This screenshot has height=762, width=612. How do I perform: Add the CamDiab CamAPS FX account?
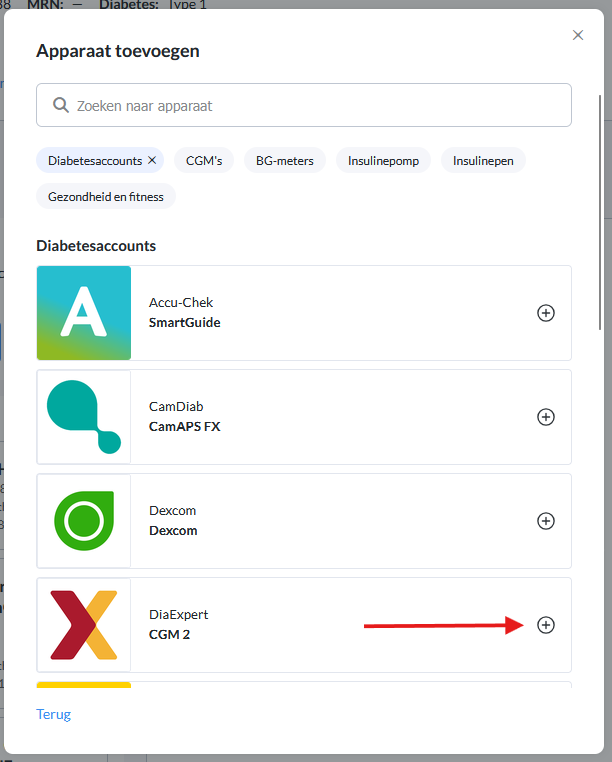[x=545, y=417]
